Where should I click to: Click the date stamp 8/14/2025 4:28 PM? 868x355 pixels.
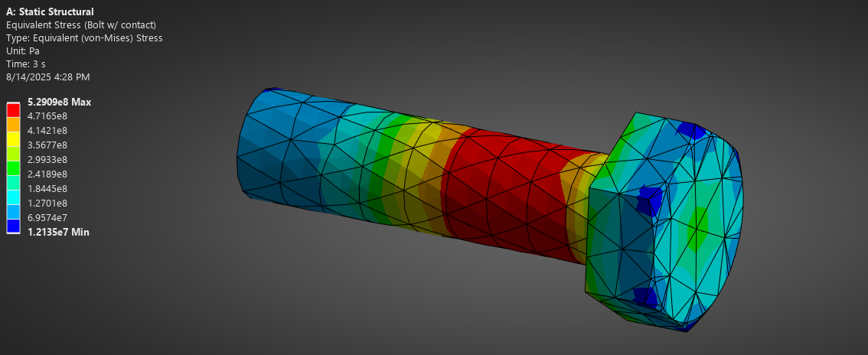47,77
